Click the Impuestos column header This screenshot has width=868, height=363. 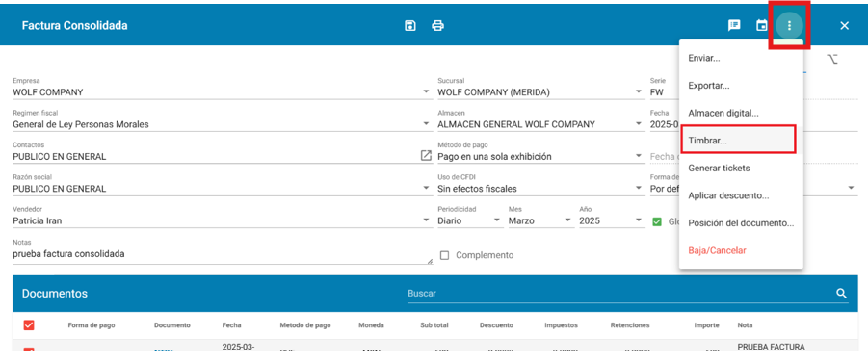(562, 325)
